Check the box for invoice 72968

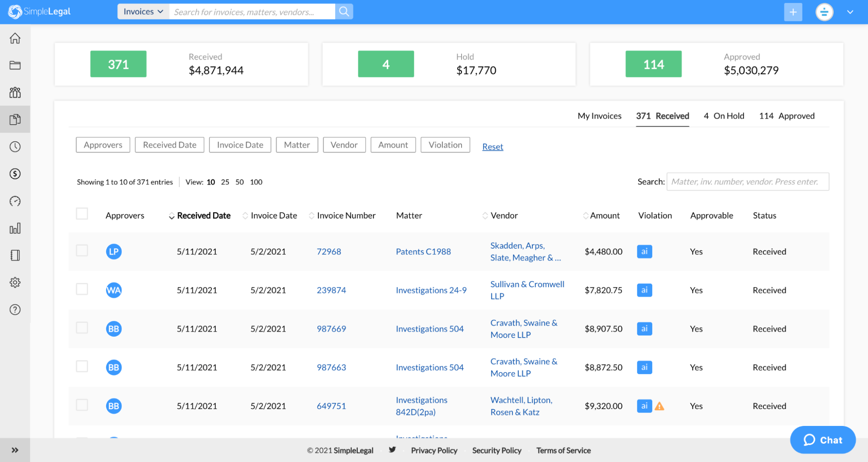coord(82,250)
